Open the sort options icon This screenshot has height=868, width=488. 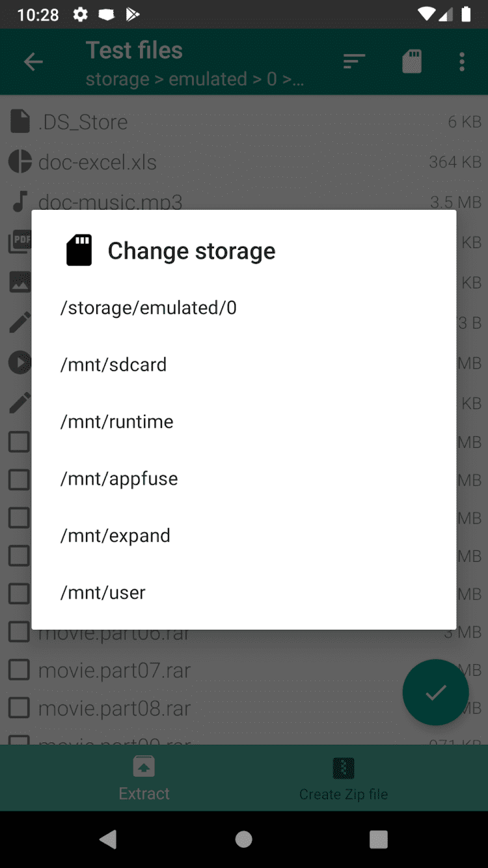click(x=354, y=63)
